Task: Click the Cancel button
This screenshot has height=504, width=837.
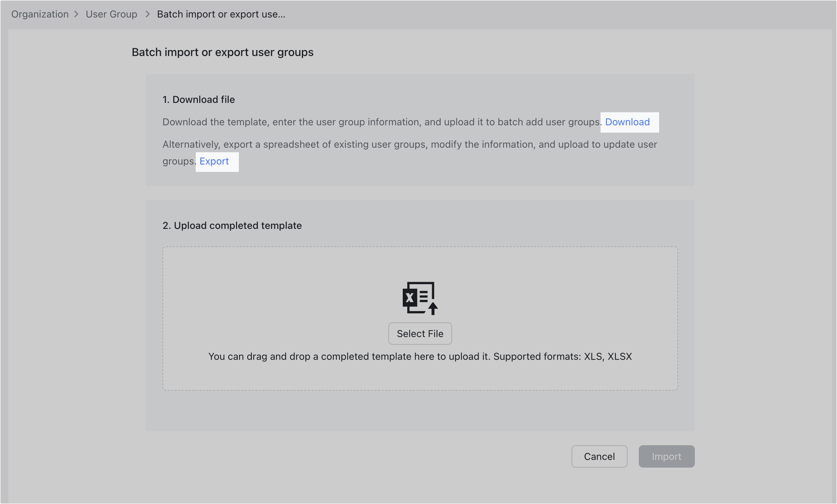Action: pyautogui.click(x=599, y=456)
